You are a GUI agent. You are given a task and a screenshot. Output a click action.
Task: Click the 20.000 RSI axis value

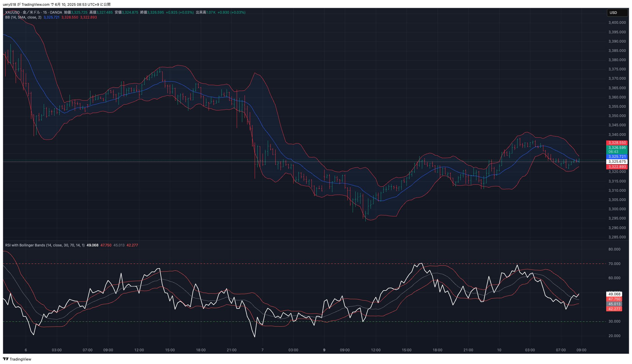(614, 336)
